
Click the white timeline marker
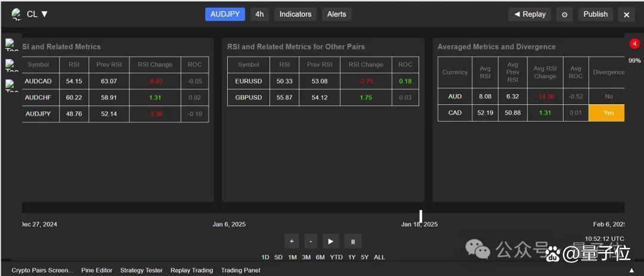(x=420, y=215)
